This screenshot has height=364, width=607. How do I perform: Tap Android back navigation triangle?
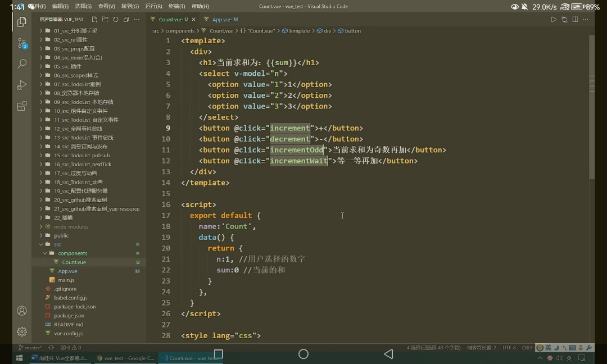click(x=389, y=354)
